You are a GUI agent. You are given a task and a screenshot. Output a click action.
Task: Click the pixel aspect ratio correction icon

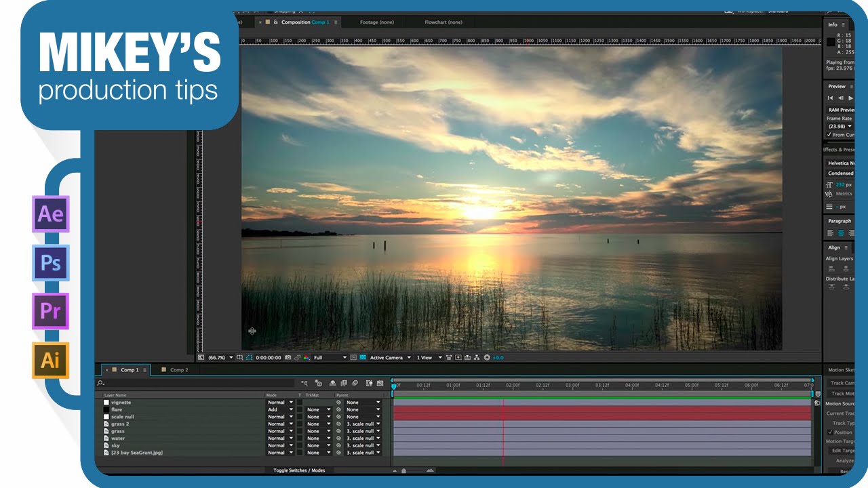tap(449, 357)
